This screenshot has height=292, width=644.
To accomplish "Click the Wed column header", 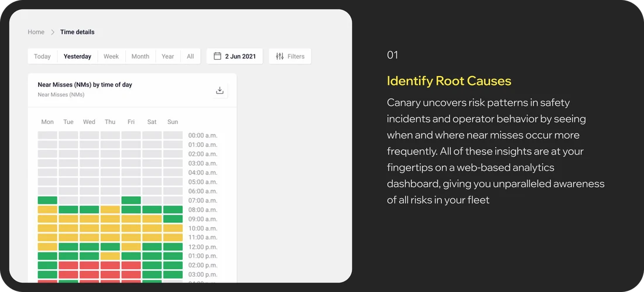I will 89,122.
